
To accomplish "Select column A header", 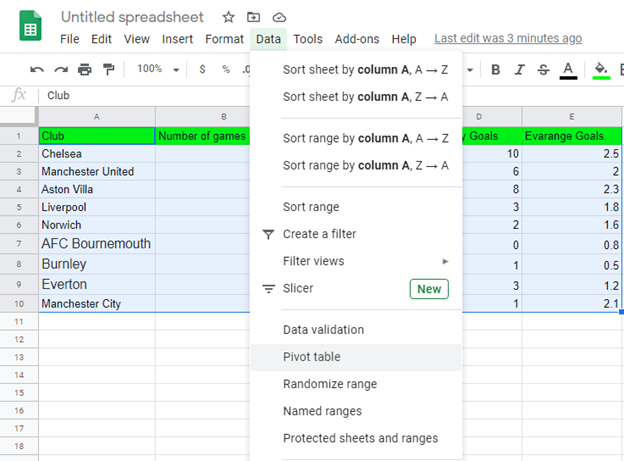I will point(97,117).
